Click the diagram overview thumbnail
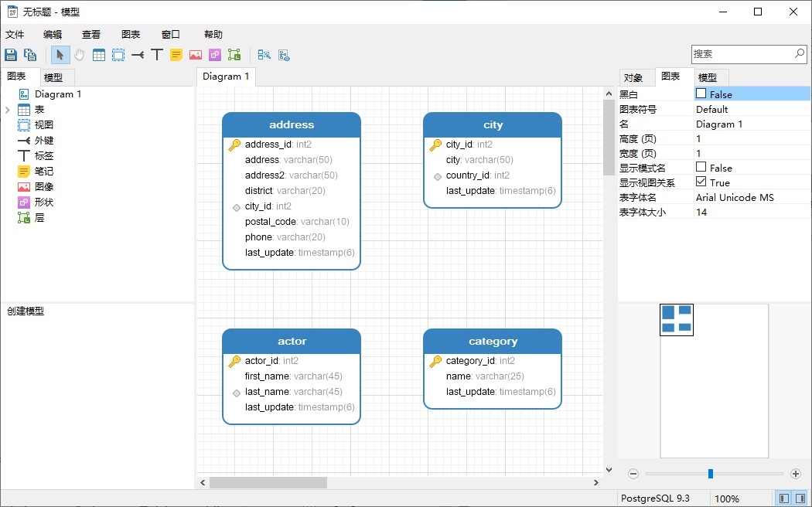 click(x=677, y=320)
